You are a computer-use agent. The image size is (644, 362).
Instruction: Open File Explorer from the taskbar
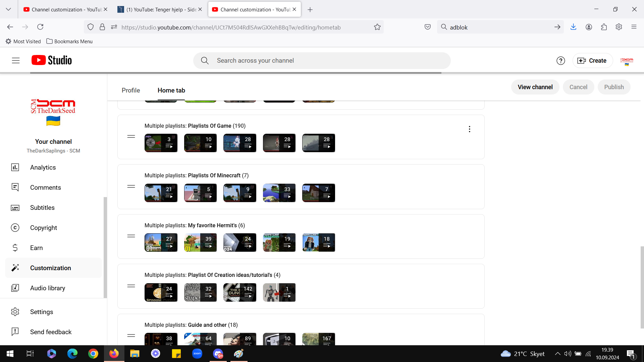tap(135, 354)
